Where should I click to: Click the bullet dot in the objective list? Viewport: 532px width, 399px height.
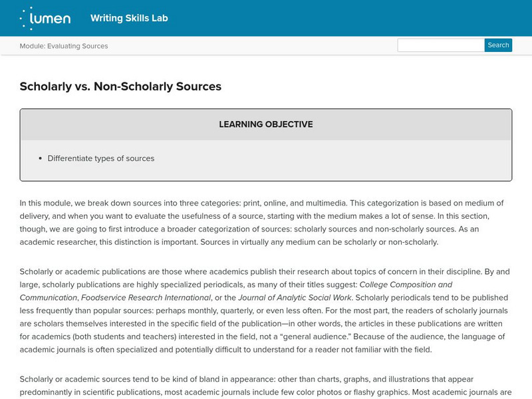[x=41, y=159]
